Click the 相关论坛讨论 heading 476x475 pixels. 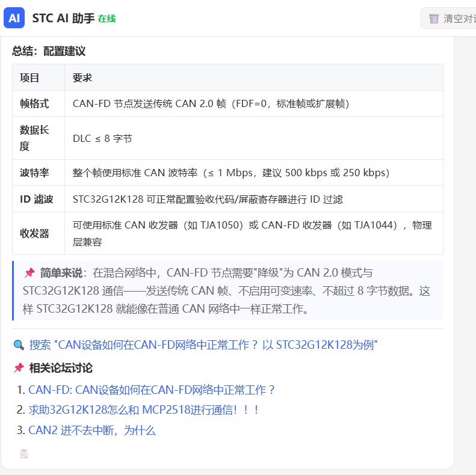coord(61,367)
